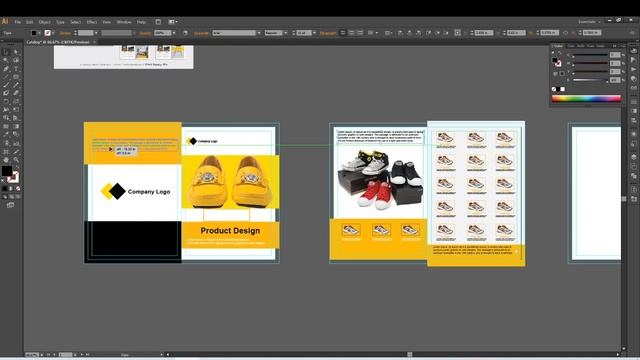
Task: Open the Select menu
Action: coord(76,22)
